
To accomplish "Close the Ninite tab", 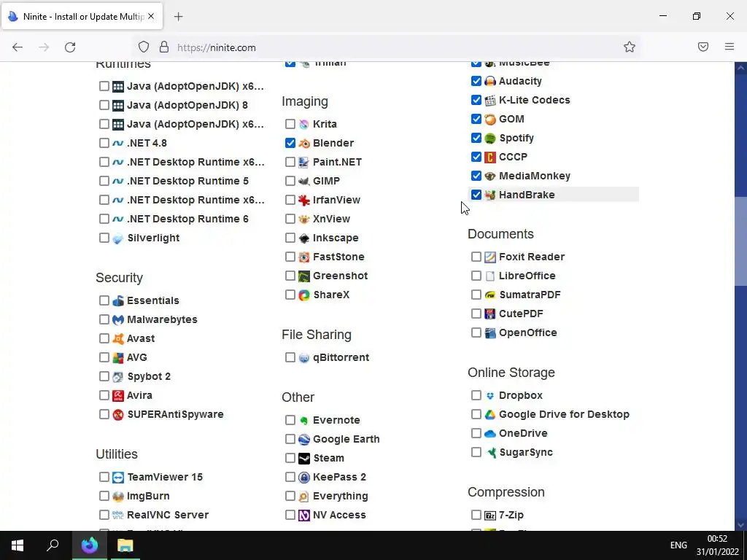I will [151, 16].
